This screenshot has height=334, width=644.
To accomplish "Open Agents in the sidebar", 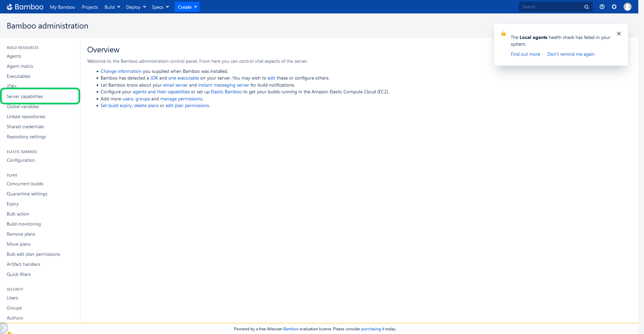I will point(14,56).
